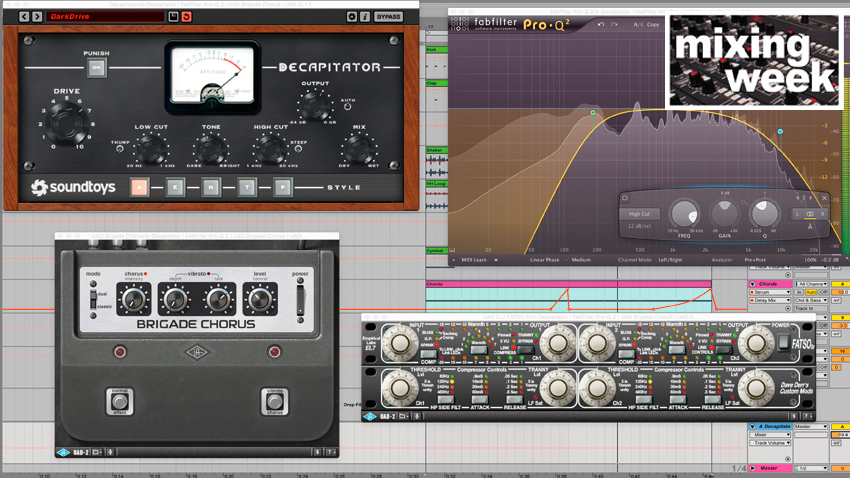This screenshot has height=478, width=850.
Task: Click the Pro-Q 2 redo arrow
Action: tap(614, 24)
